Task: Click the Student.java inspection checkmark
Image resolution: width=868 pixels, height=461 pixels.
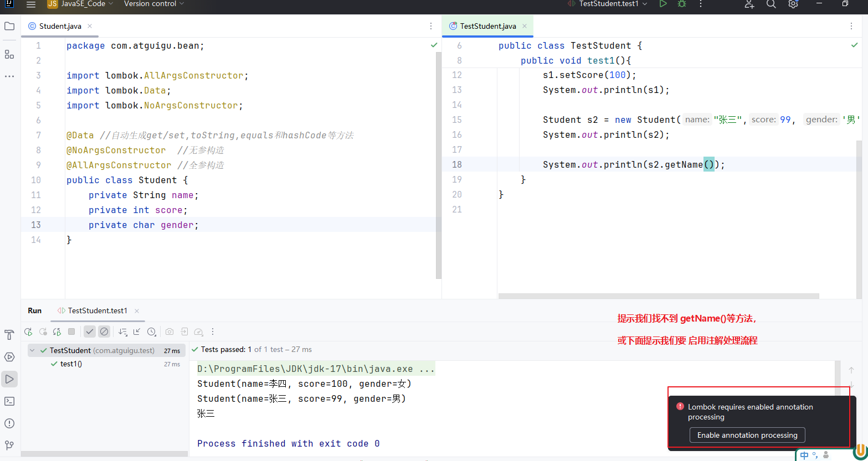Action: [434, 45]
